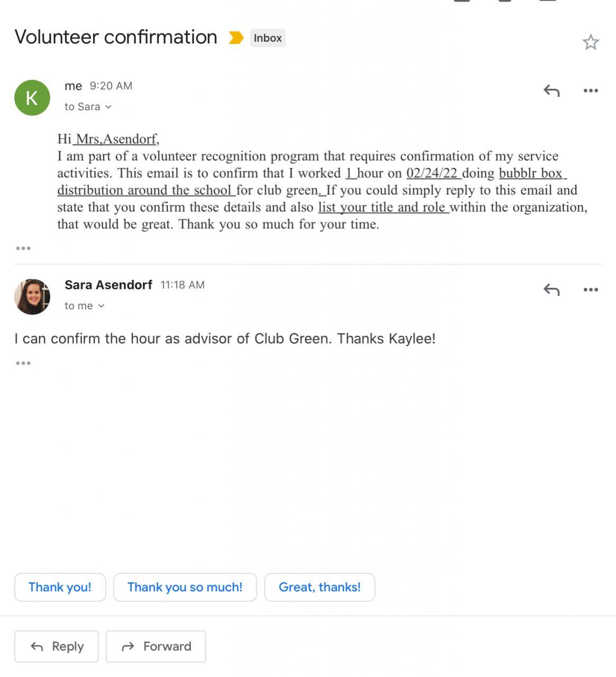
Task: Click the "Volunteer confirmation" subject heading
Action: [116, 37]
